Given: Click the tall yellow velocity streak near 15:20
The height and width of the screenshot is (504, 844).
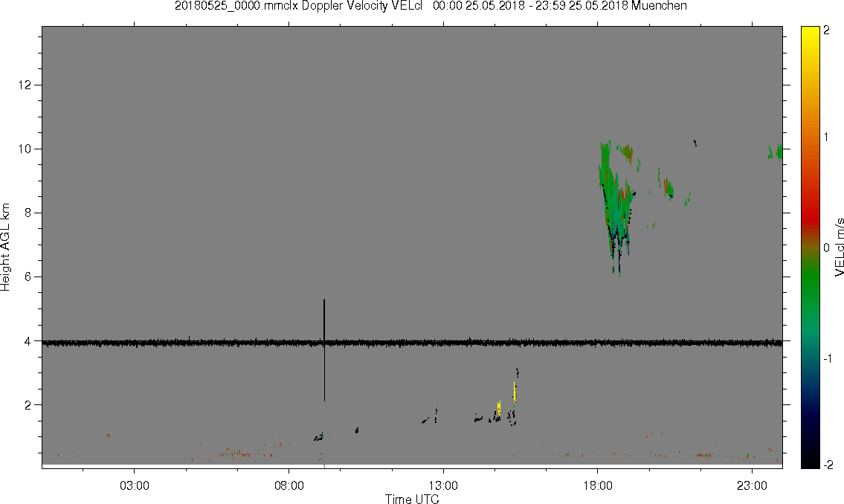Looking at the screenshot, I should click(x=515, y=392).
